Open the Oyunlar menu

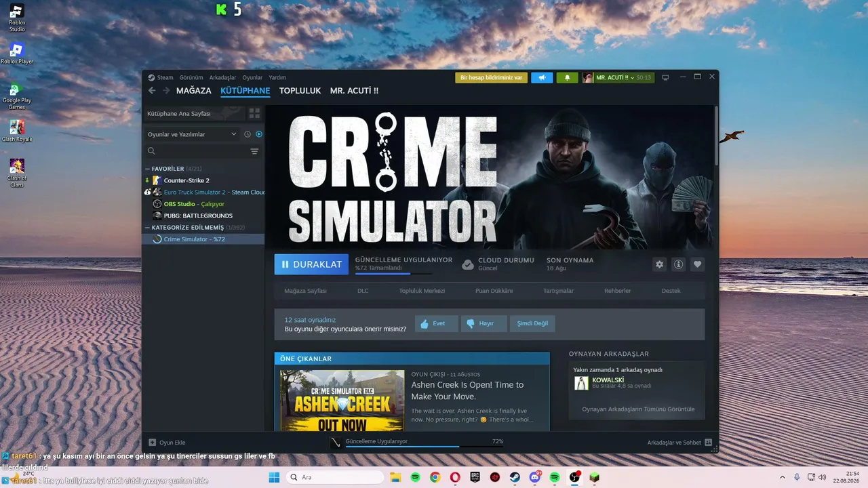pyautogui.click(x=252, y=77)
